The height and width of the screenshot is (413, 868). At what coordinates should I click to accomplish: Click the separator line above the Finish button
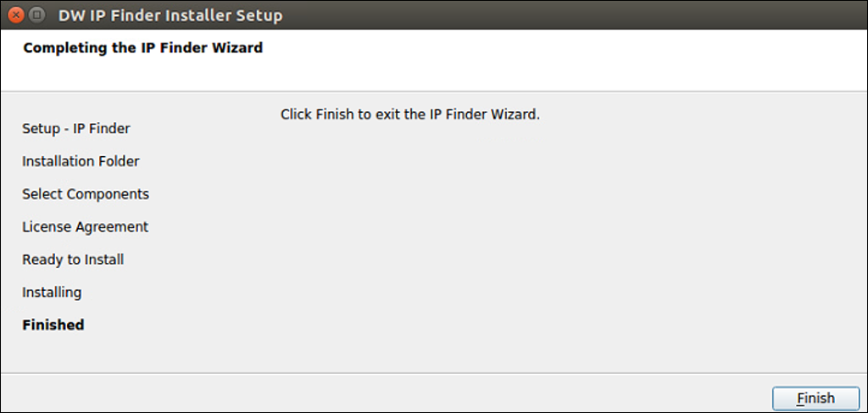click(x=434, y=373)
